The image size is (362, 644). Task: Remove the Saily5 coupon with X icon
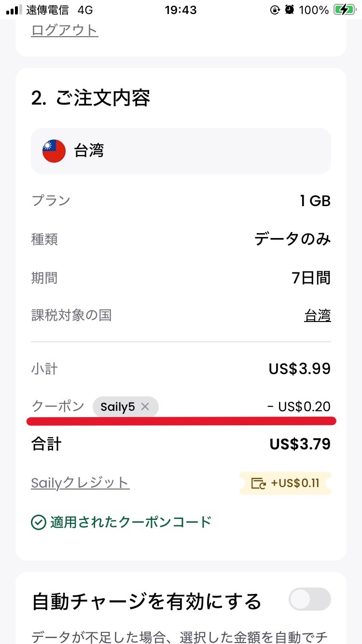click(145, 407)
